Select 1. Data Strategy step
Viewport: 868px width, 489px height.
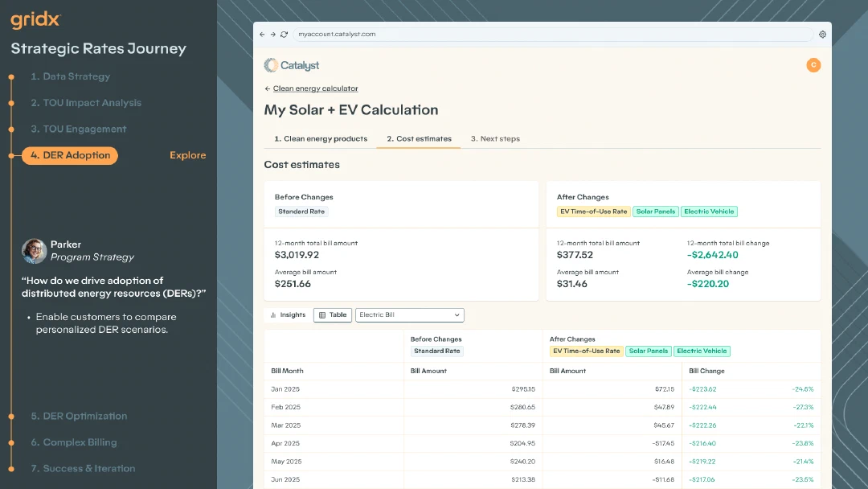pyautogui.click(x=70, y=76)
